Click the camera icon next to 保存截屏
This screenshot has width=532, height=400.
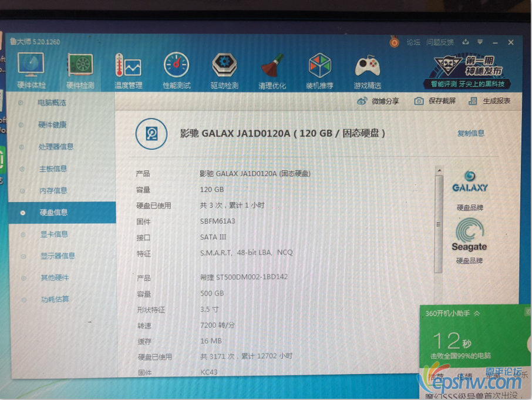coord(419,101)
